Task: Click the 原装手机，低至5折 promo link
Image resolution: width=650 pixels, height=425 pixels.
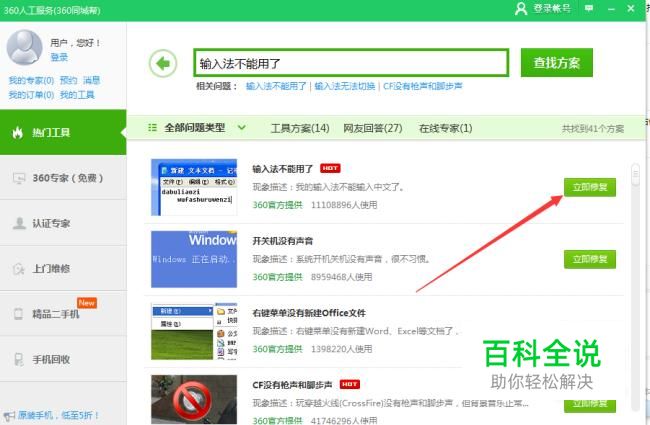Action: (x=58, y=415)
